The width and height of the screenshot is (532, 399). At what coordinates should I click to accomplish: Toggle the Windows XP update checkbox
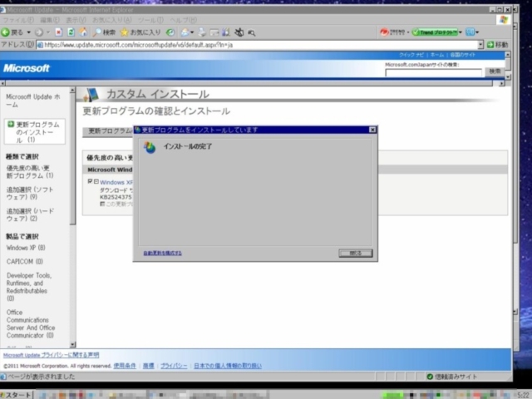(x=91, y=181)
